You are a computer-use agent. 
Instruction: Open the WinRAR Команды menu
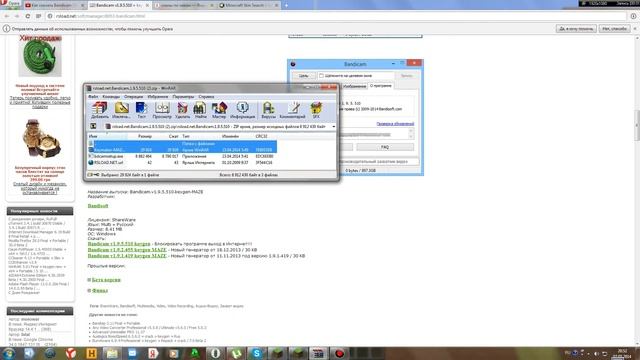(111, 97)
